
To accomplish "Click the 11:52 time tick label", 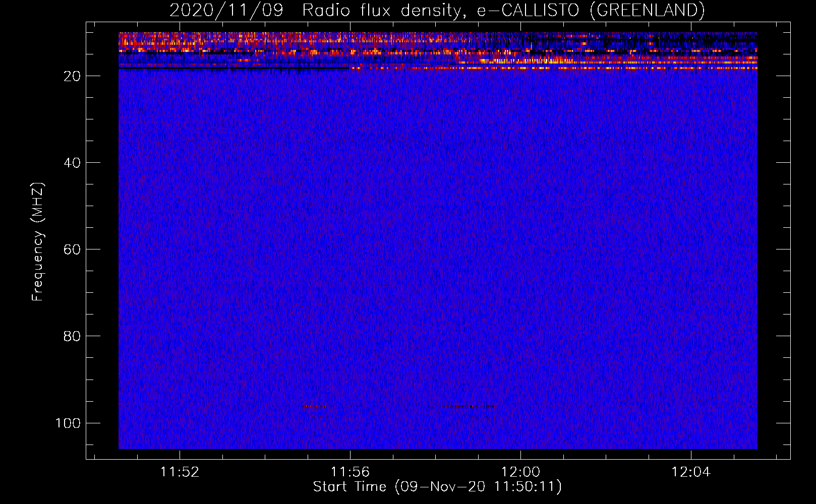I will pos(180,472).
